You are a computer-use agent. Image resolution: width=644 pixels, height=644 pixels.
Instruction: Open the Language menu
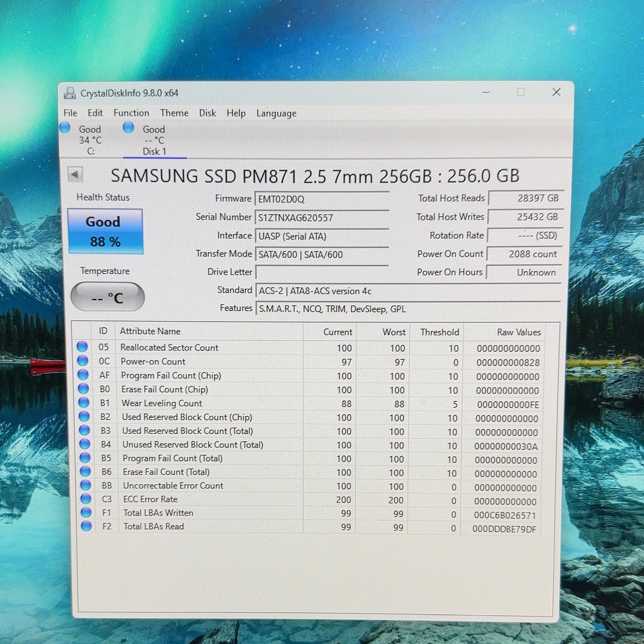[276, 113]
